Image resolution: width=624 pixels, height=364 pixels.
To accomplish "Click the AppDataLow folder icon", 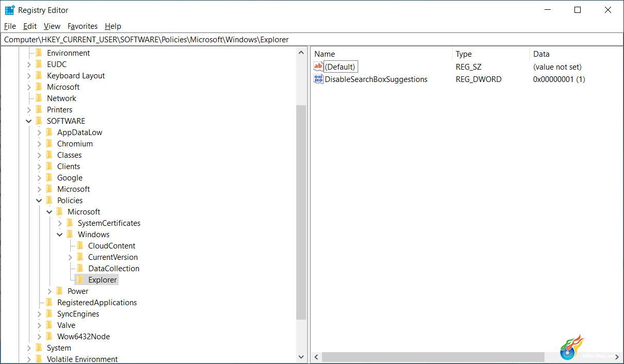I will pos(49,132).
